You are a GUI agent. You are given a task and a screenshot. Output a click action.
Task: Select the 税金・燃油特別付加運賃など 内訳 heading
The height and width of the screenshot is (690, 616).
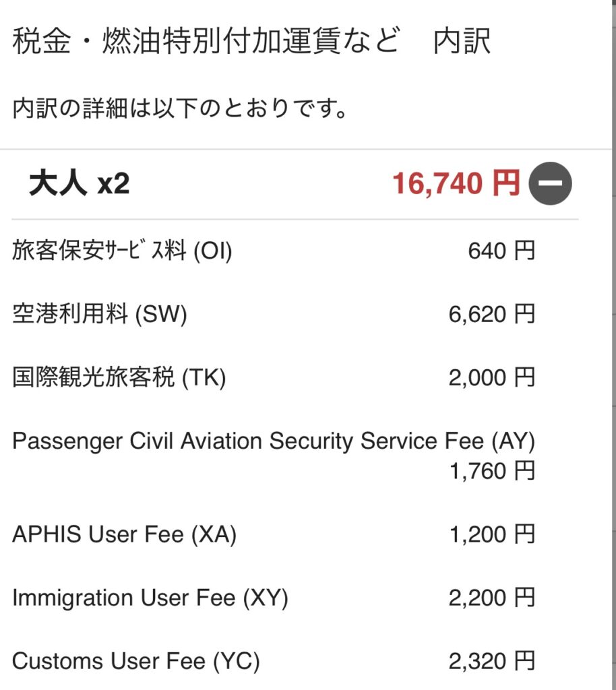pyautogui.click(x=251, y=42)
